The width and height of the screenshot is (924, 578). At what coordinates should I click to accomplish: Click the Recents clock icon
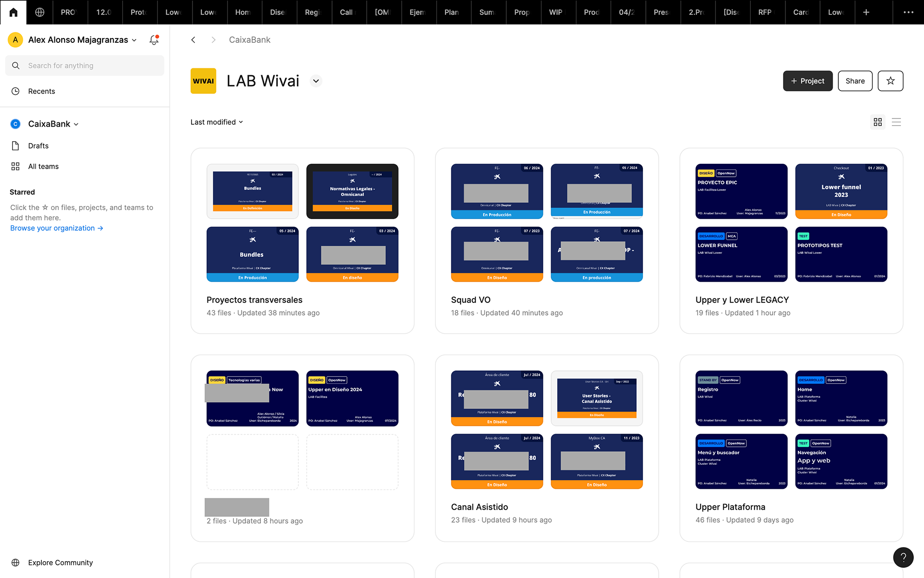click(x=15, y=91)
